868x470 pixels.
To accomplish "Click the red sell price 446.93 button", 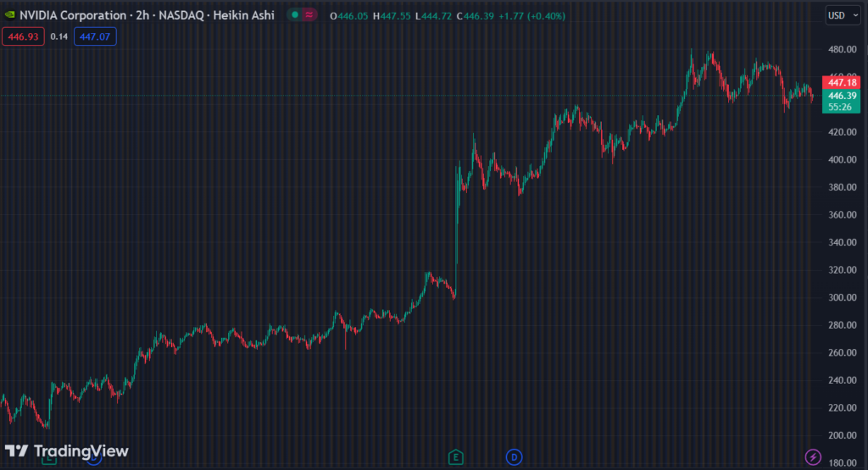I will point(23,36).
